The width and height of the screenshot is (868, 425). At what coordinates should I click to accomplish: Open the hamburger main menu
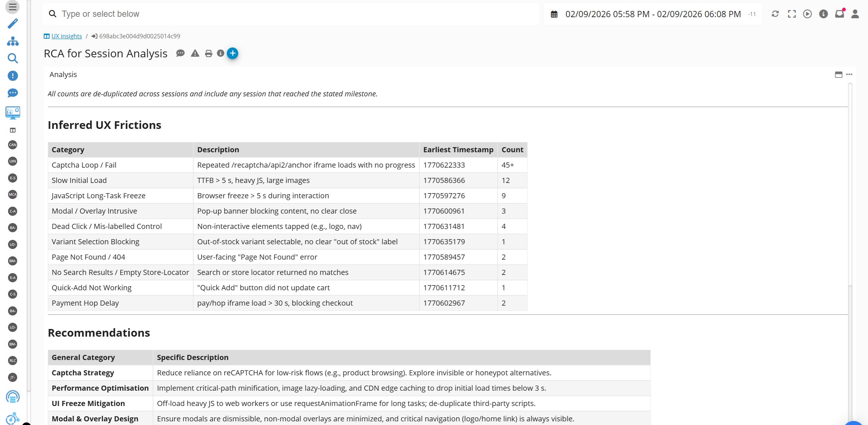[12, 7]
